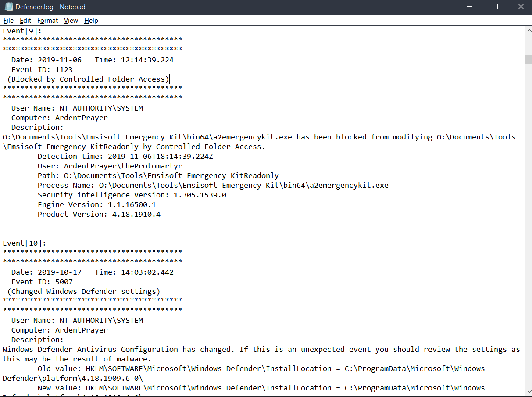Open the Format menu

click(x=47, y=21)
